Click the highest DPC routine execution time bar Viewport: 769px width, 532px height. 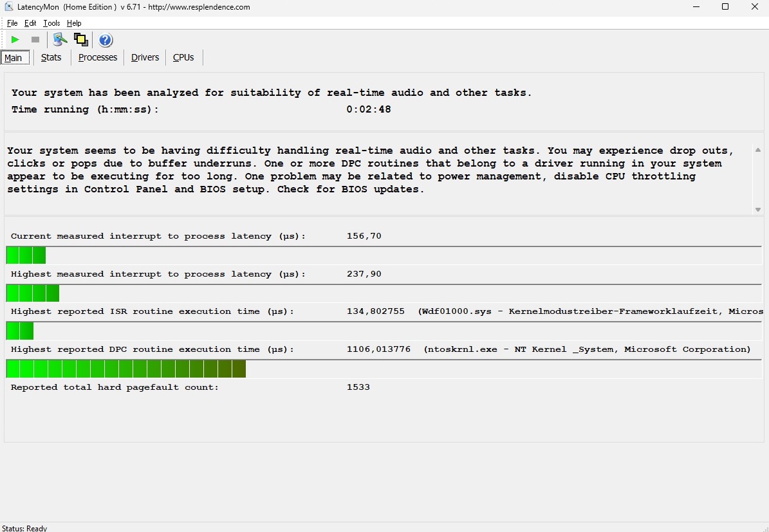(126, 369)
